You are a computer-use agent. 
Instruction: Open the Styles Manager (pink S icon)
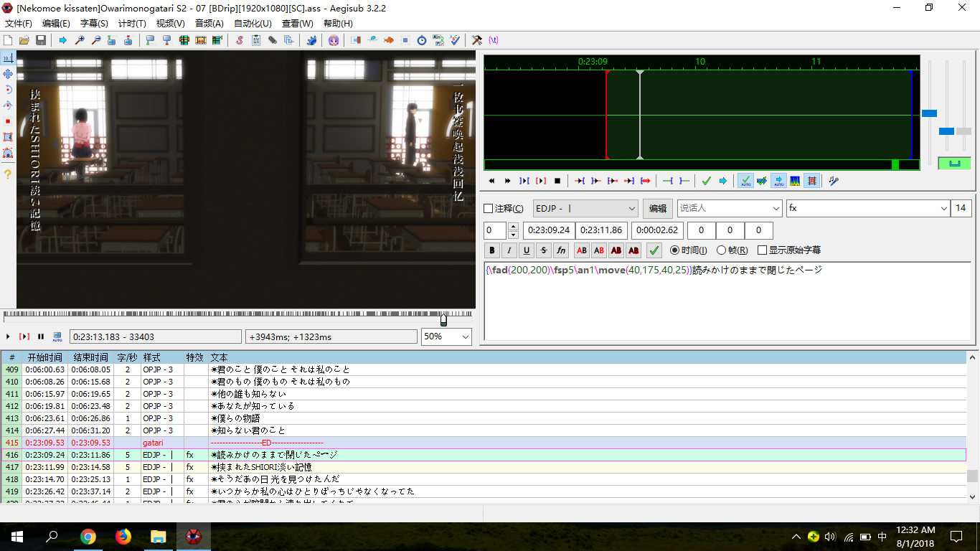tap(240, 40)
